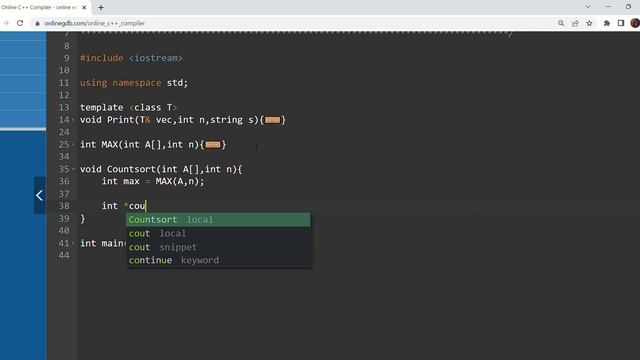Screen dimensions: 640x360
Task: Unfold the Print function body placeholder
Action: pyautogui.click(x=273, y=120)
